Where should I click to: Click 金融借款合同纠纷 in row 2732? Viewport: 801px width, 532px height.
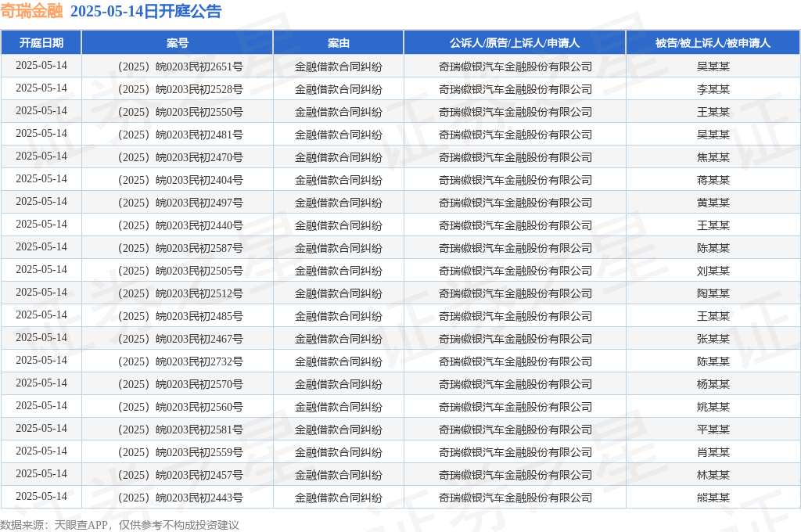[x=338, y=361]
